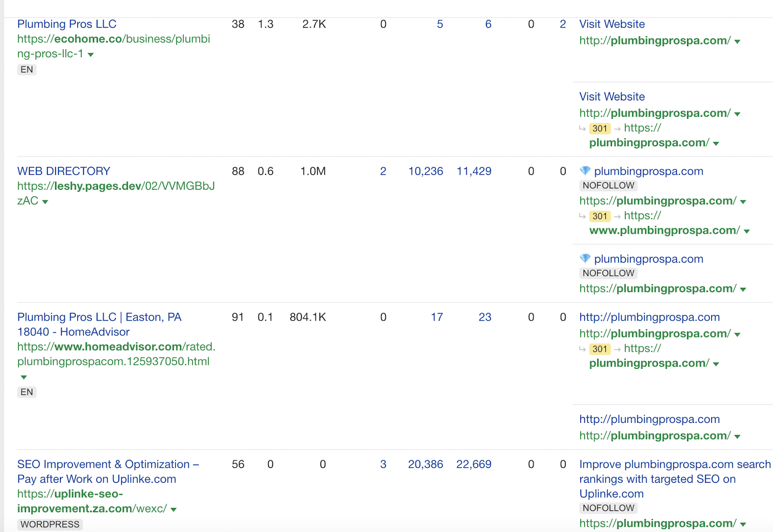773x532 pixels.
Task: Open the second Visit Website anchor link
Action: [612, 97]
